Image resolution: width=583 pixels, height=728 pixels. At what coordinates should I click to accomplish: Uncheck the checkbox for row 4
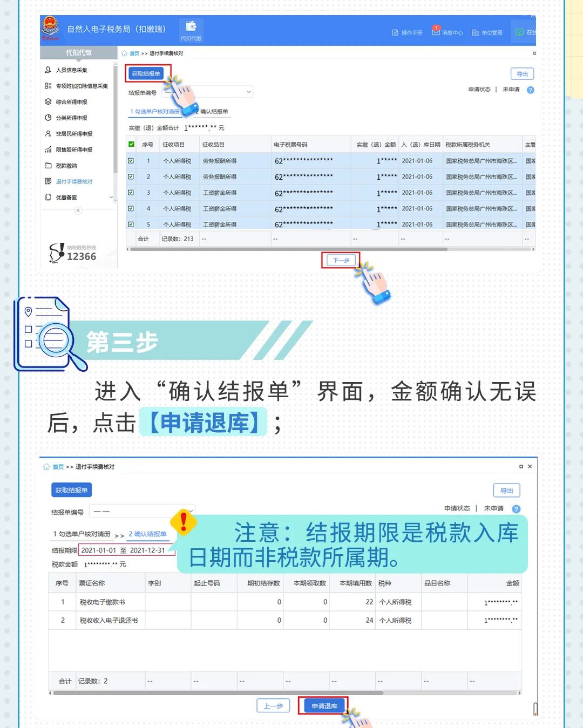(x=131, y=208)
